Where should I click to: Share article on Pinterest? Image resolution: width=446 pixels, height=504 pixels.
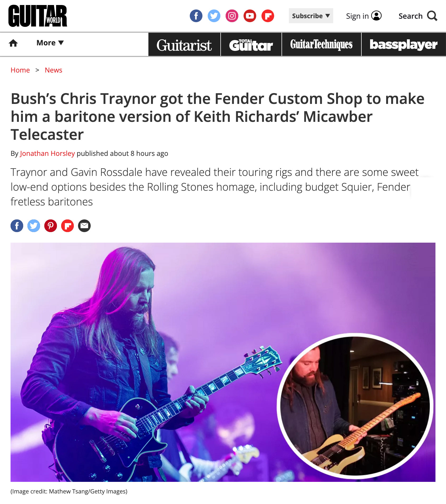click(x=51, y=226)
